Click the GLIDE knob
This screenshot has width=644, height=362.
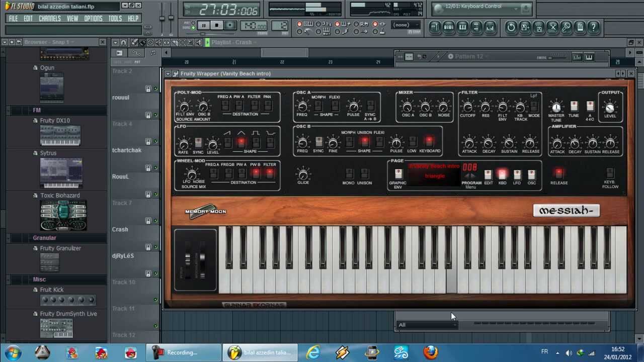pyautogui.click(x=303, y=174)
